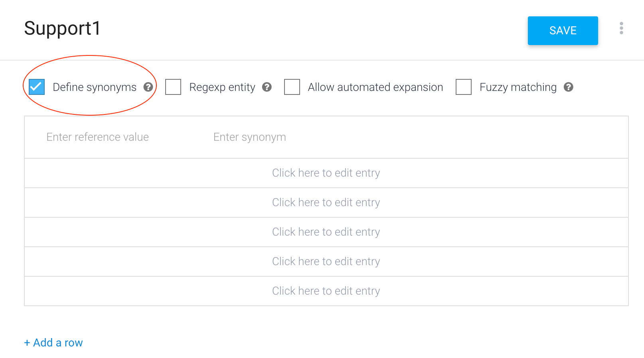Click the Define synonyms label text
Screen dimensions: 644x358
[x=95, y=87]
